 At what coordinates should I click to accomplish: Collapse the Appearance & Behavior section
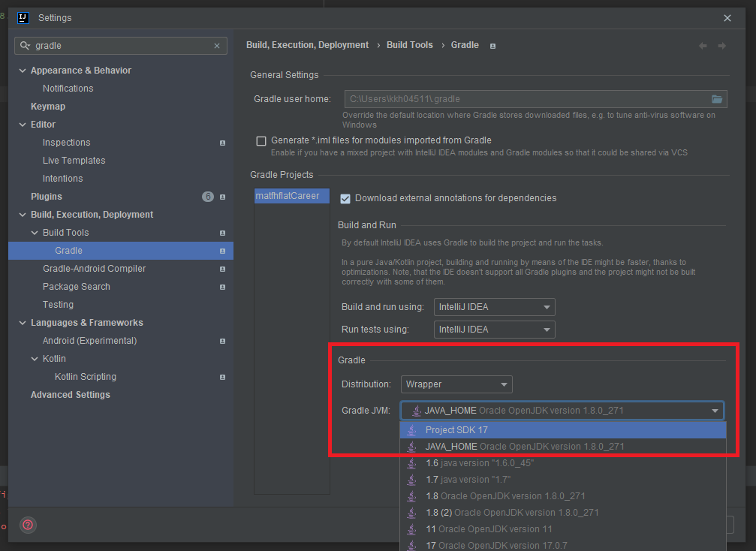(23, 70)
